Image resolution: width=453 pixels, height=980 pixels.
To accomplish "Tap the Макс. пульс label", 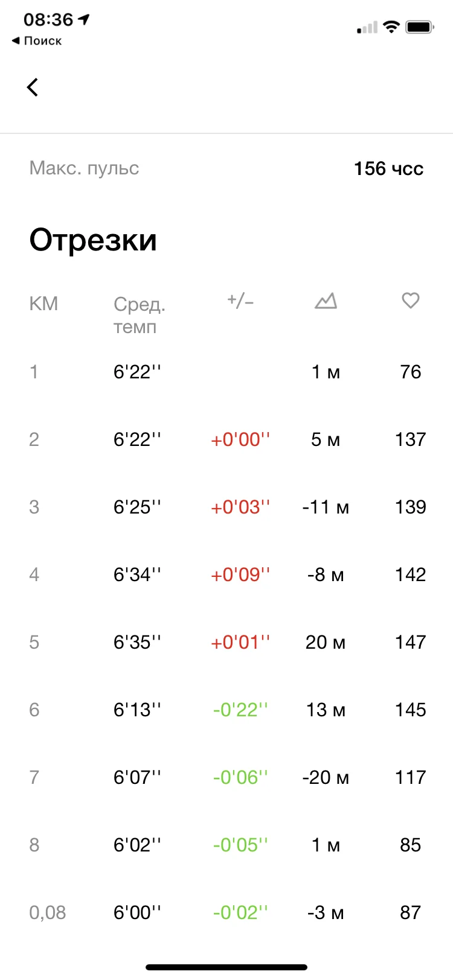I will click(84, 168).
